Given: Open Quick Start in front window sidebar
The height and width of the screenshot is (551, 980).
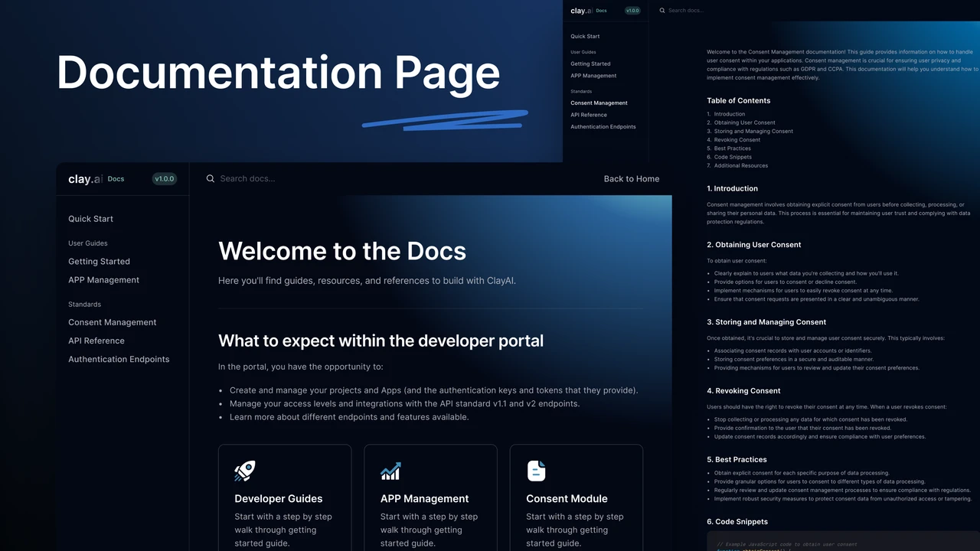Looking at the screenshot, I should 90,219.
